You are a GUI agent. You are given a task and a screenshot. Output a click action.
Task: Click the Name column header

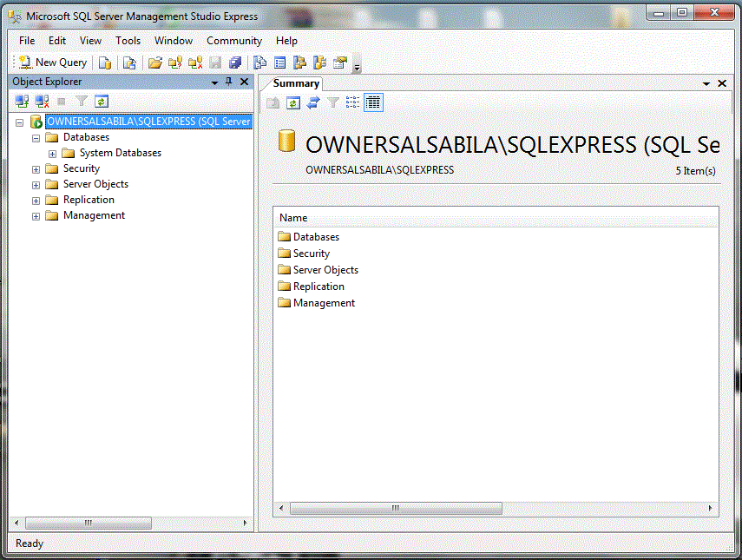pyautogui.click(x=496, y=218)
